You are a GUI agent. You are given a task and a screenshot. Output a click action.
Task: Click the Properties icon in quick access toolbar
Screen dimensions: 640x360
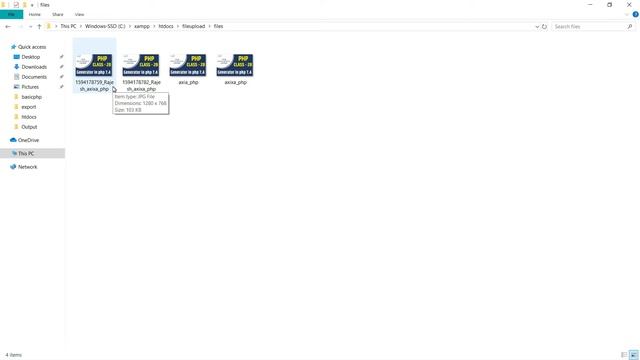pos(16,5)
